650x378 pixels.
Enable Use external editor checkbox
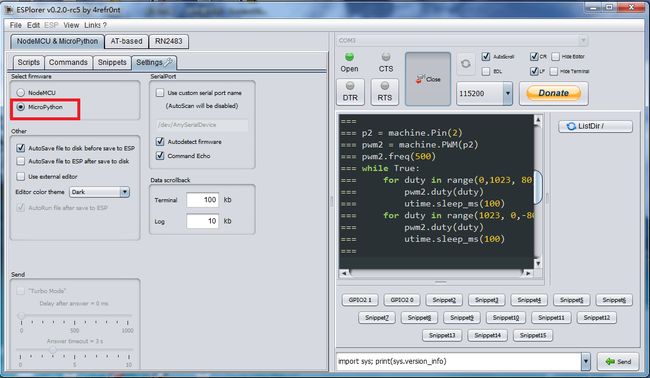pyautogui.click(x=21, y=176)
